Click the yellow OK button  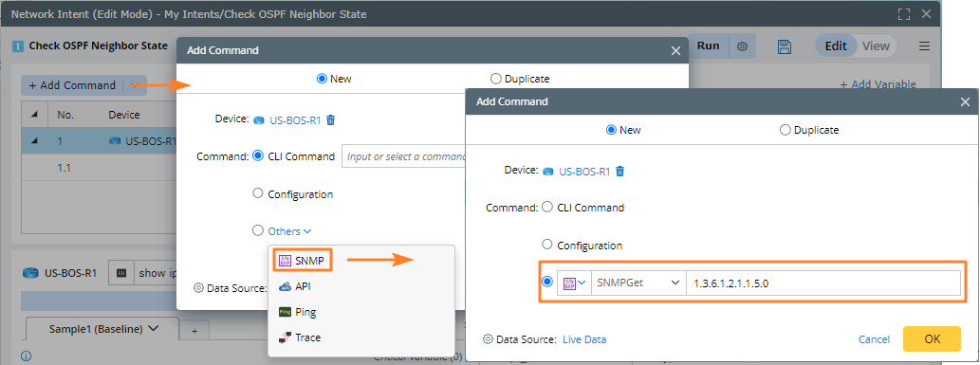(932, 338)
